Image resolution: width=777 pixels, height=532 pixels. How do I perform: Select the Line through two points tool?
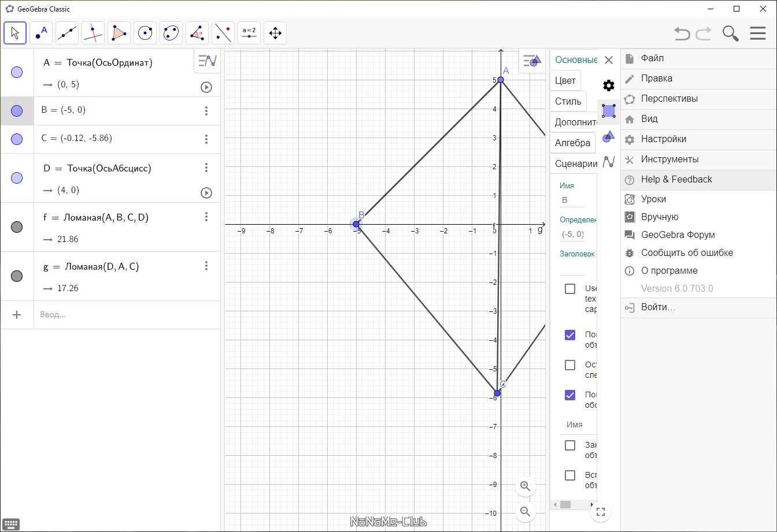click(x=67, y=33)
